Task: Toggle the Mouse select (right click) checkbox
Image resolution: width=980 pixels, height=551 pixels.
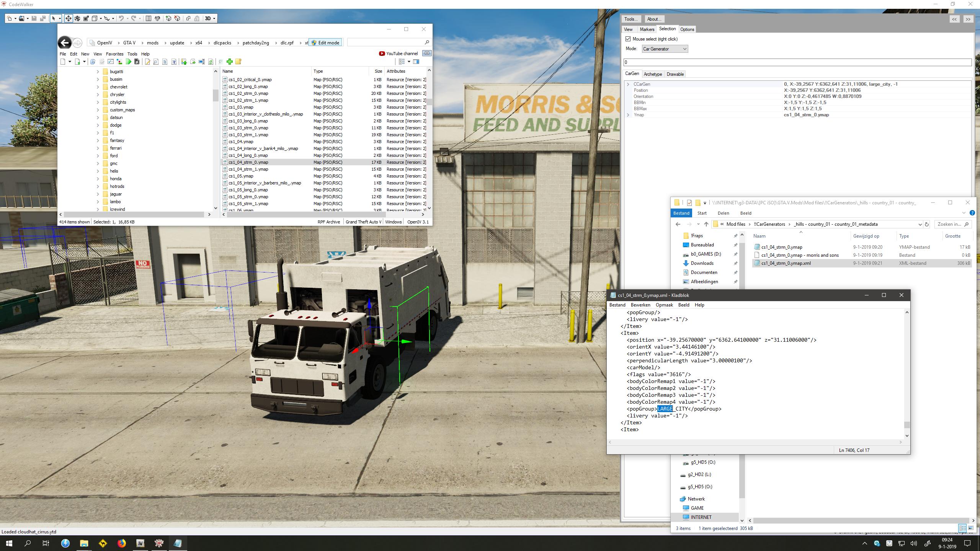Action: point(628,39)
